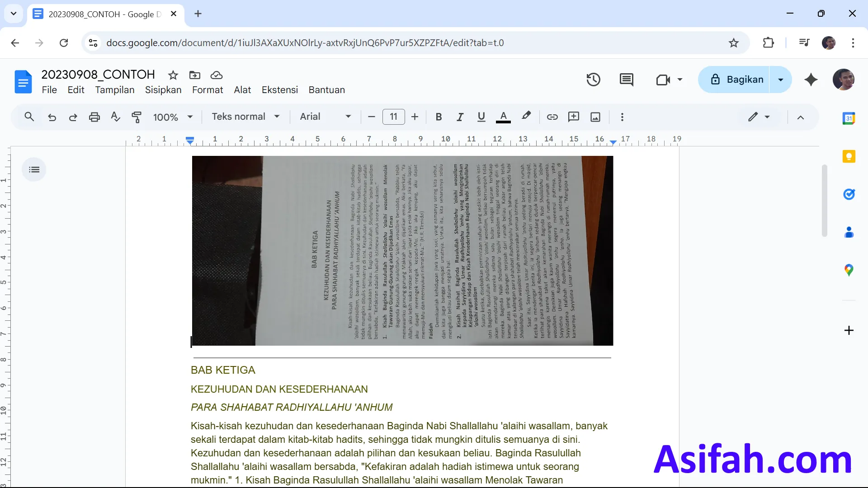Expand Bagikan share options arrow
The height and width of the screenshot is (488, 868).
click(x=780, y=80)
